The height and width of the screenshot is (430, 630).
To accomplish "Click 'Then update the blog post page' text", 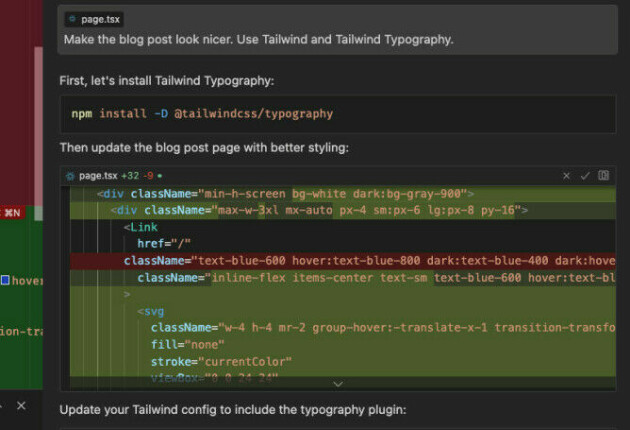I will (x=204, y=147).
